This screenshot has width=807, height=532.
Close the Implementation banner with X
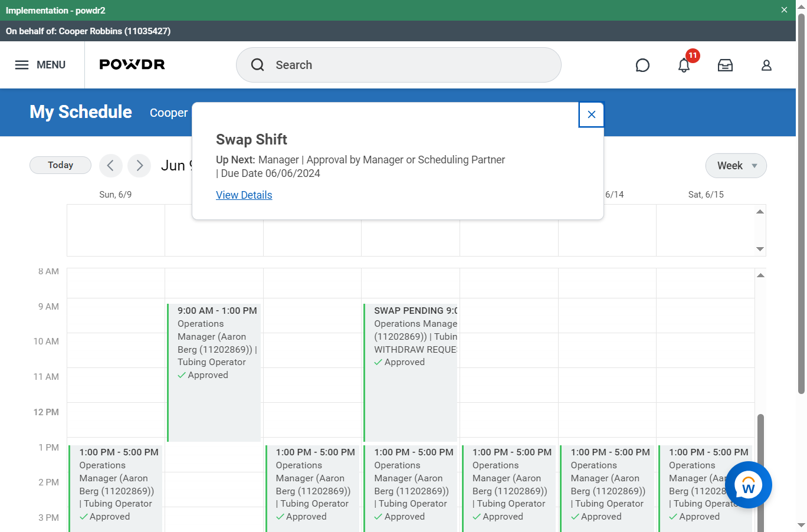784,10
